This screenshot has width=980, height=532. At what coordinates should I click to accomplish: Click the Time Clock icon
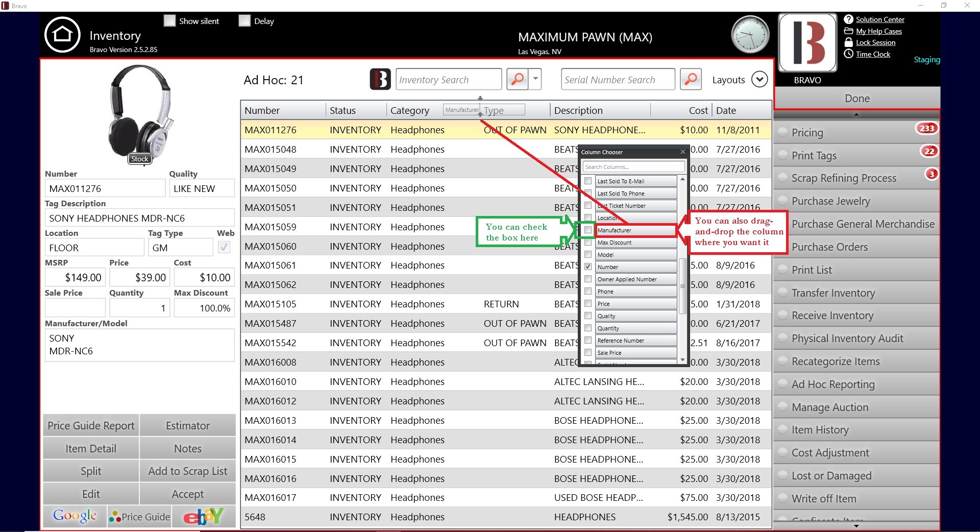click(848, 54)
